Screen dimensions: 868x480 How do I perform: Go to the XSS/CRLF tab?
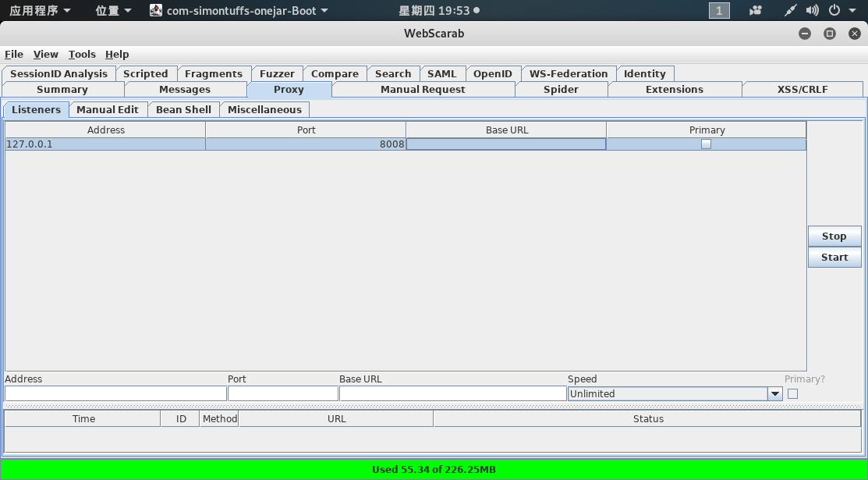coord(802,89)
